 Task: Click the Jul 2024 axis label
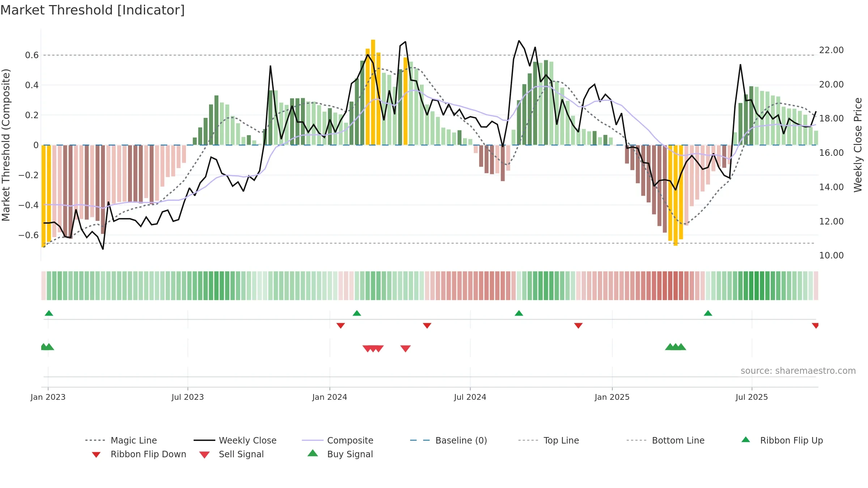470,397
